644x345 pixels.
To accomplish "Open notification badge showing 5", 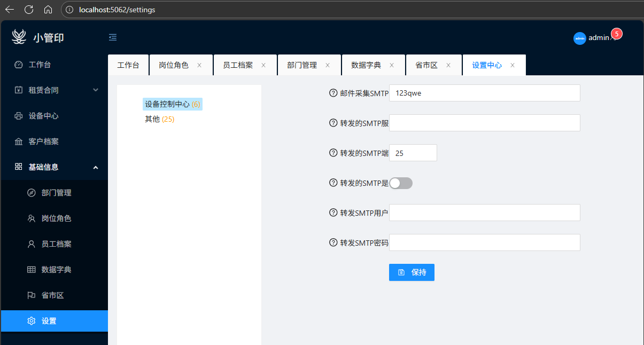I will click(616, 34).
